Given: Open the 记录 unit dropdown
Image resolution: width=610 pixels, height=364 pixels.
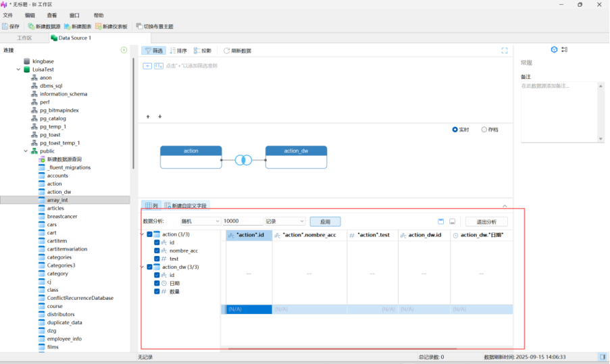Looking at the screenshot, I should pos(284,222).
